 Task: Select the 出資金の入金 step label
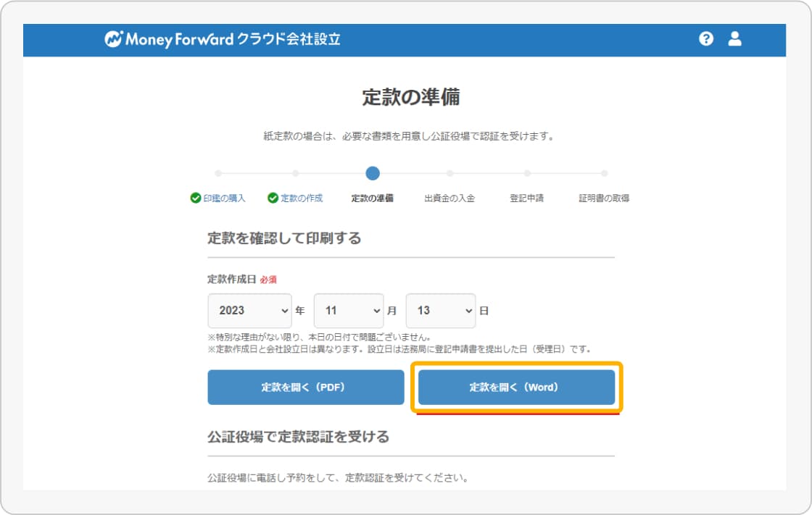[x=449, y=198]
